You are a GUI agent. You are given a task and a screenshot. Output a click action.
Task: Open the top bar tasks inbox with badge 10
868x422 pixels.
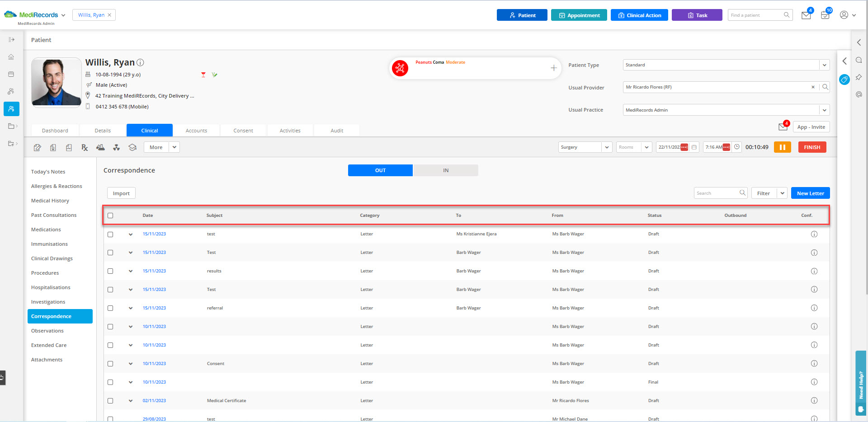point(825,15)
